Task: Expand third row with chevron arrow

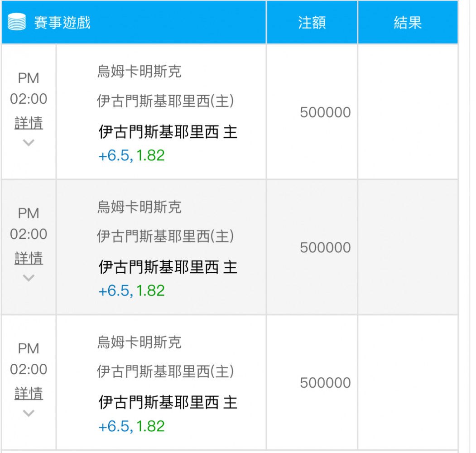Action: [x=29, y=413]
